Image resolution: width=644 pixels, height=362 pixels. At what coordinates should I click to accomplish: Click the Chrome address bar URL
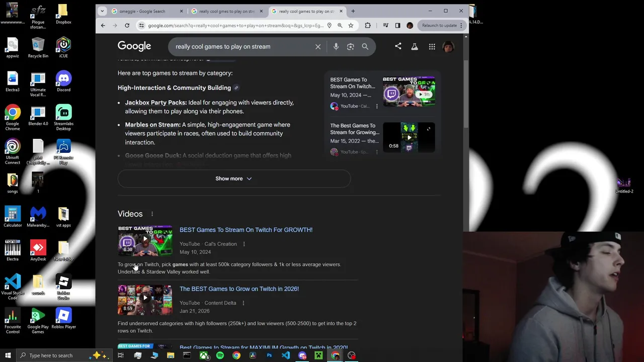click(235, 25)
